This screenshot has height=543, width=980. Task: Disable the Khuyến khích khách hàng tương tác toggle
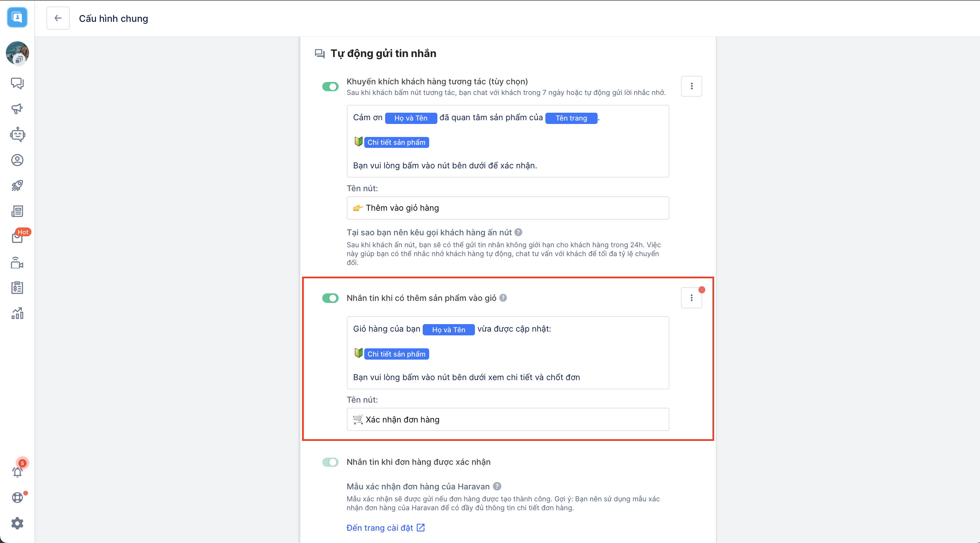[x=330, y=87]
